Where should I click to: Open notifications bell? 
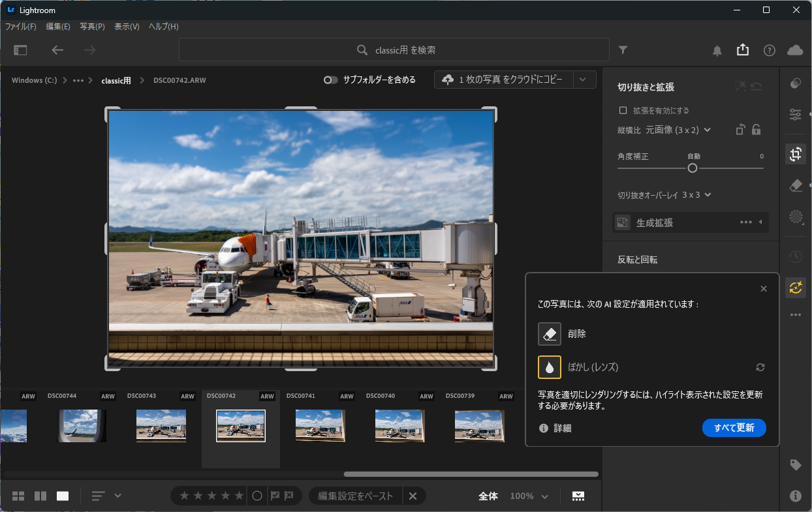pyautogui.click(x=717, y=50)
